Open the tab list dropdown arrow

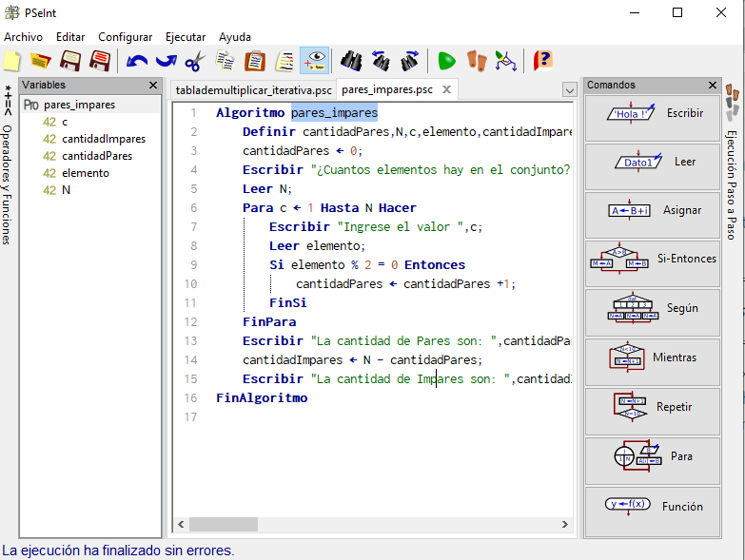(x=569, y=89)
